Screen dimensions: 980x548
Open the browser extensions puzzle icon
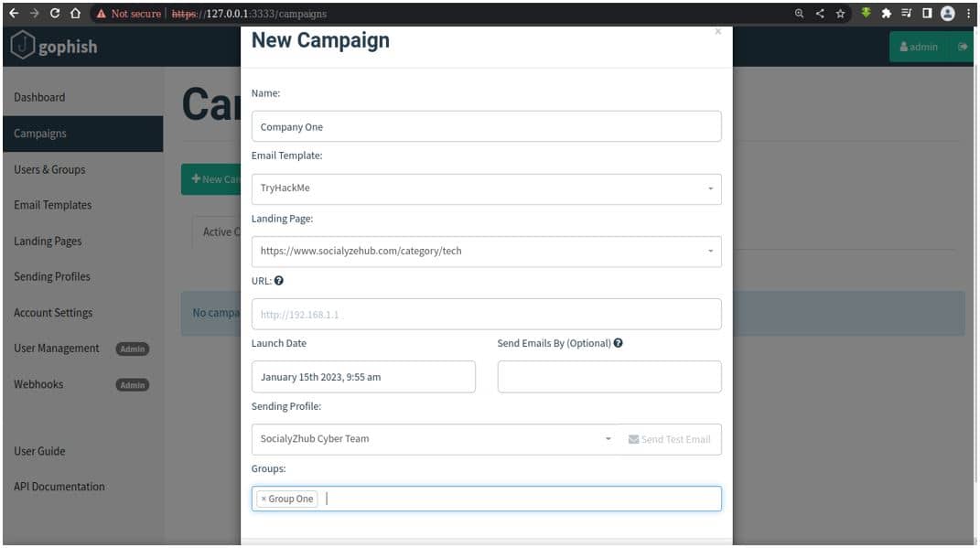887,13
